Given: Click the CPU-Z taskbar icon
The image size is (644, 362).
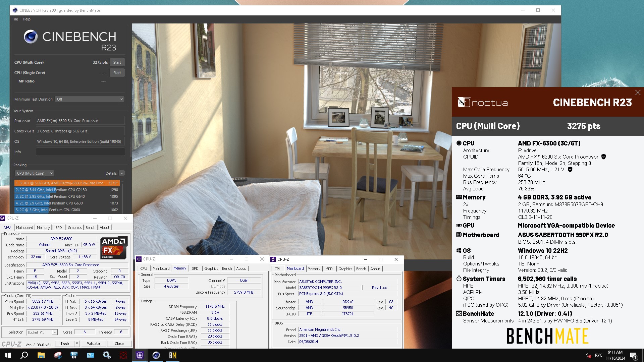Looking at the screenshot, I should (140, 355).
